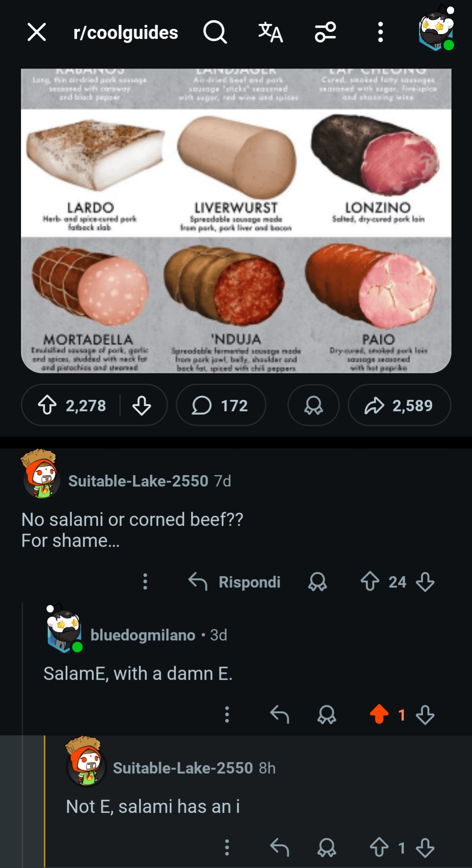Viewport: 472px width, 868px height.
Task: Give award to the post
Action: click(313, 405)
